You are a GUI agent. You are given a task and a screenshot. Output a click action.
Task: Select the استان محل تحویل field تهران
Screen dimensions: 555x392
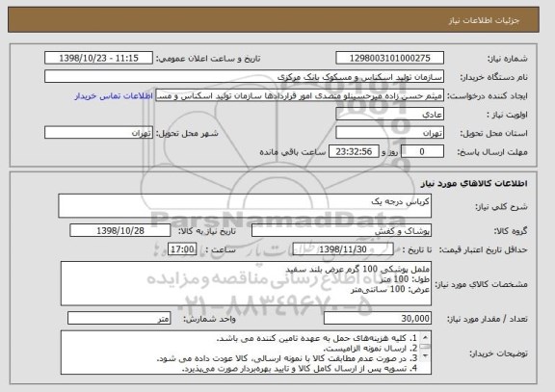coord(389,133)
